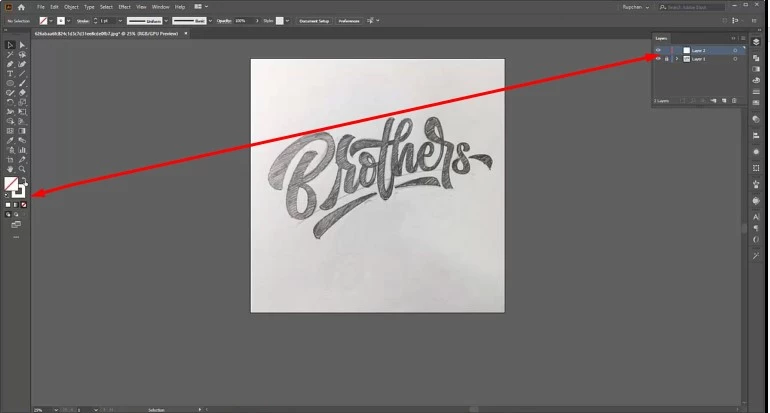Go to the Home screen icon

21,7
